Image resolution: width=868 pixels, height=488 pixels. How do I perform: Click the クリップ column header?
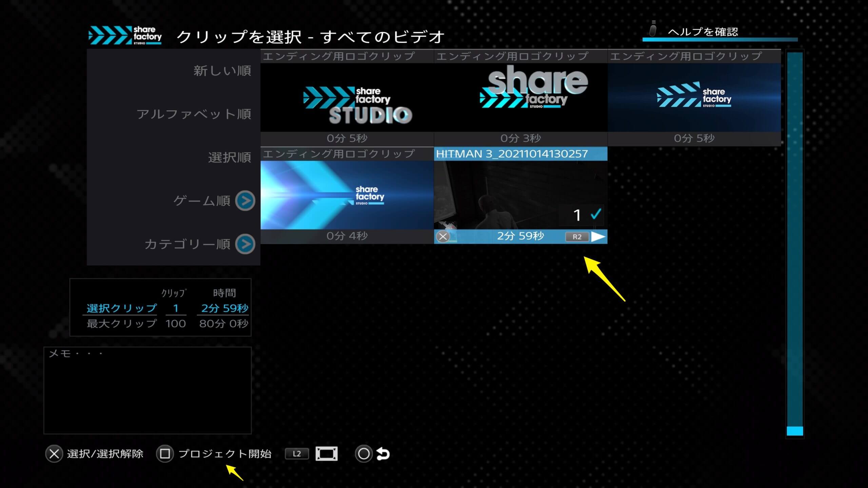174,293
